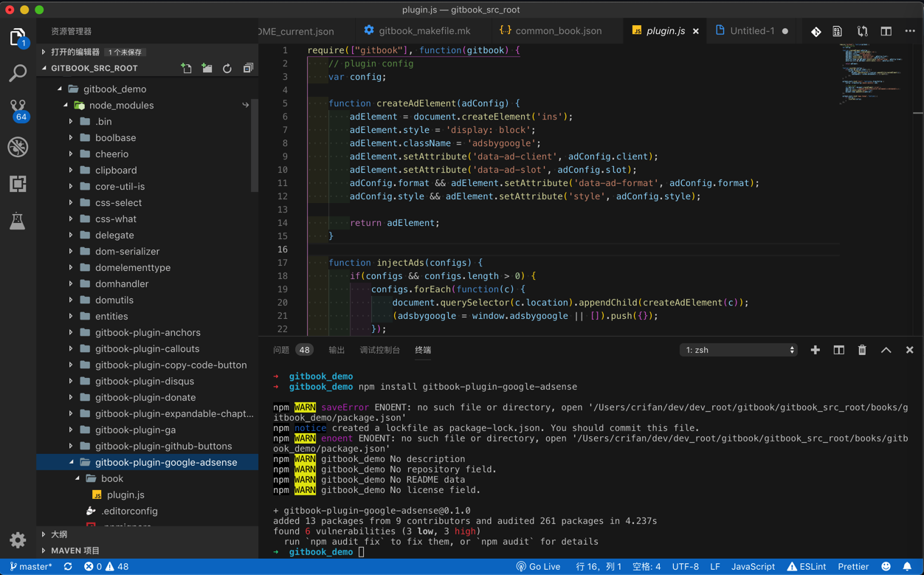The width and height of the screenshot is (924, 575).
Task: Refresh the explorer file tree
Action: pos(227,68)
